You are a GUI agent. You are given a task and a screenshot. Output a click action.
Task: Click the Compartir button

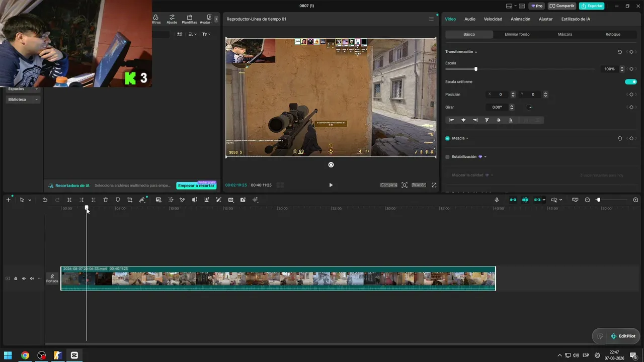click(562, 6)
